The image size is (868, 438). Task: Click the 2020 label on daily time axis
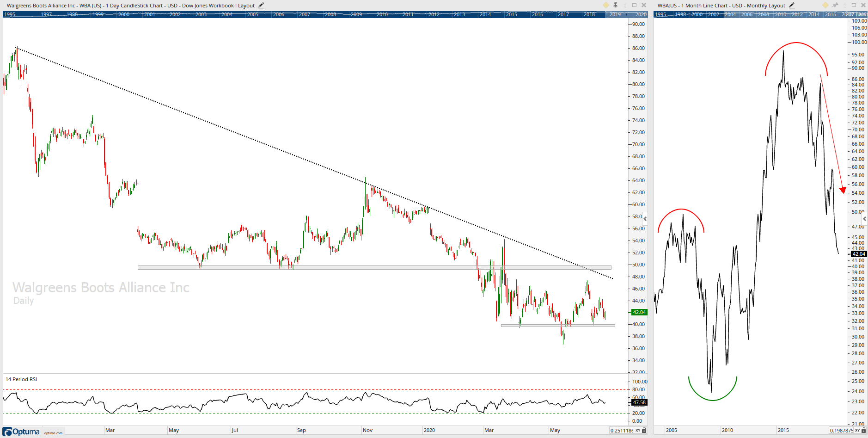click(429, 430)
